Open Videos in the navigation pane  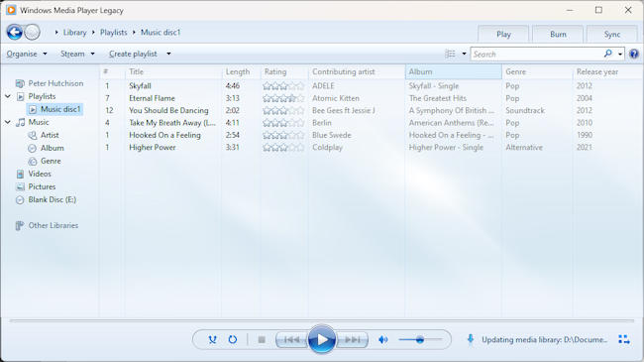click(34, 174)
